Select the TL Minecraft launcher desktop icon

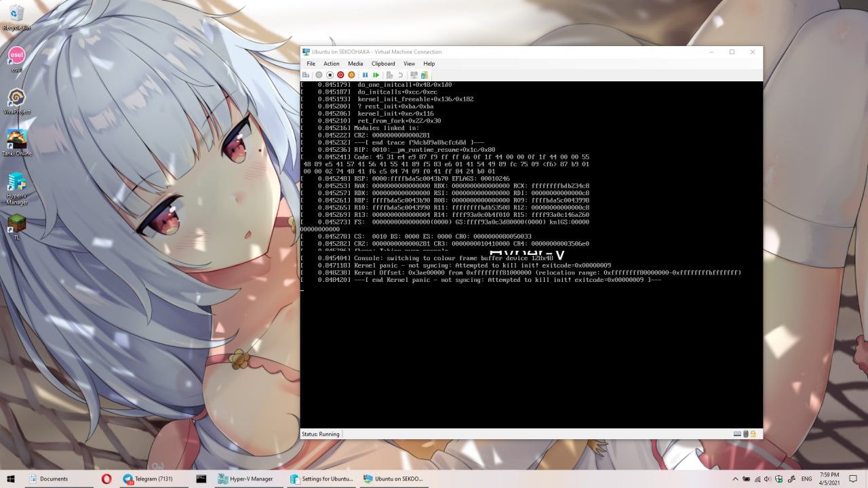pyautogui.click(x=16, y=227)
